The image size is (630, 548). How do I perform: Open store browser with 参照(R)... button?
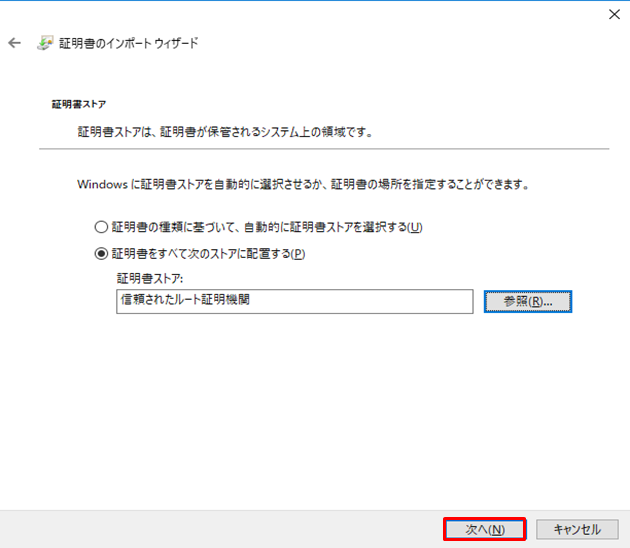click(527, 301)
